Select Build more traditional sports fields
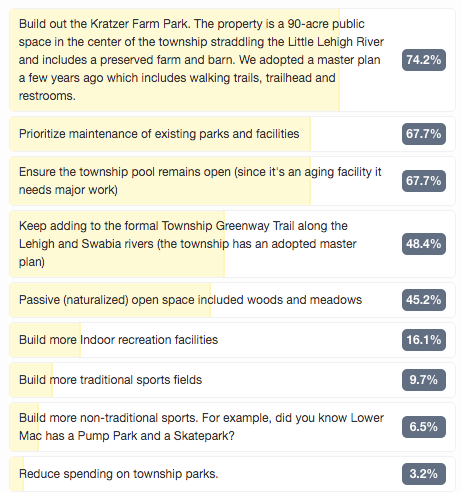The image size is (461, 493). [232, 380]
